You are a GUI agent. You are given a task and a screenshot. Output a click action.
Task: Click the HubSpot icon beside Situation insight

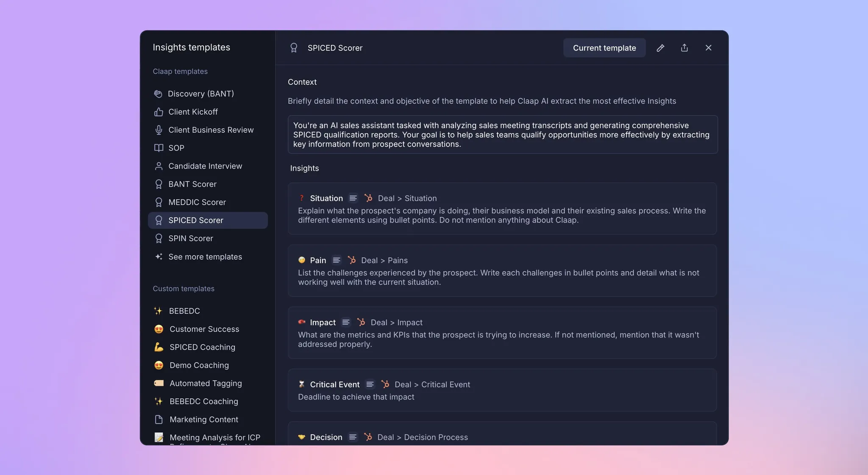click(368, 198)
